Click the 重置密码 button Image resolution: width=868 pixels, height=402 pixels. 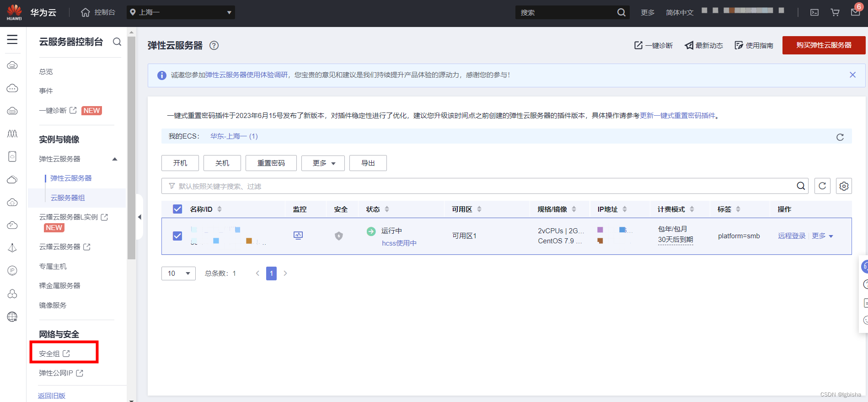tap(271, 163)
